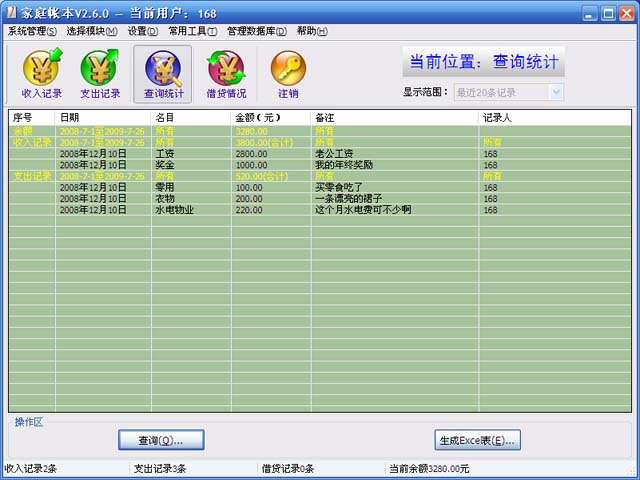Click the 金额(元) column header
The height and width of the screenshot is (480, 640).
coord(270,118)
